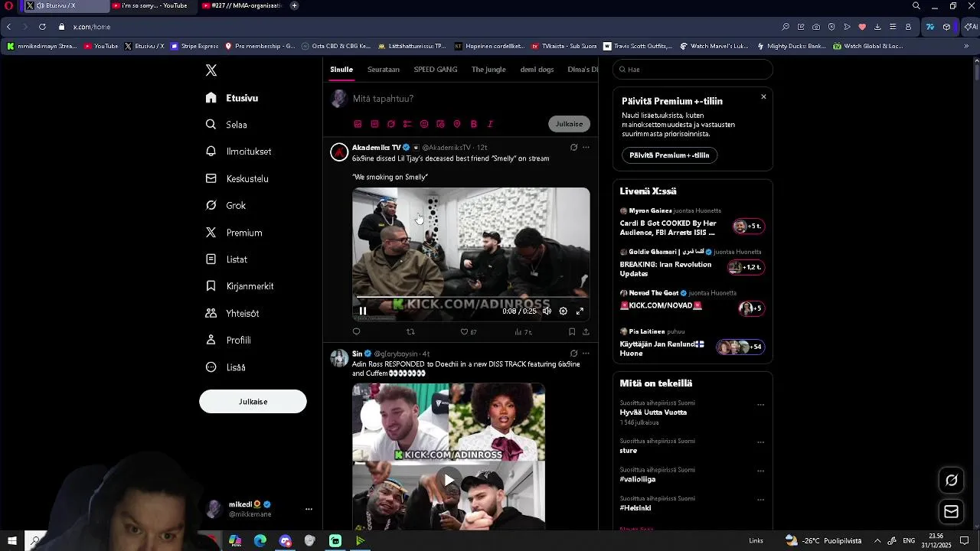Open YouTube bookmark in bookmarks bar

[101, 46]
